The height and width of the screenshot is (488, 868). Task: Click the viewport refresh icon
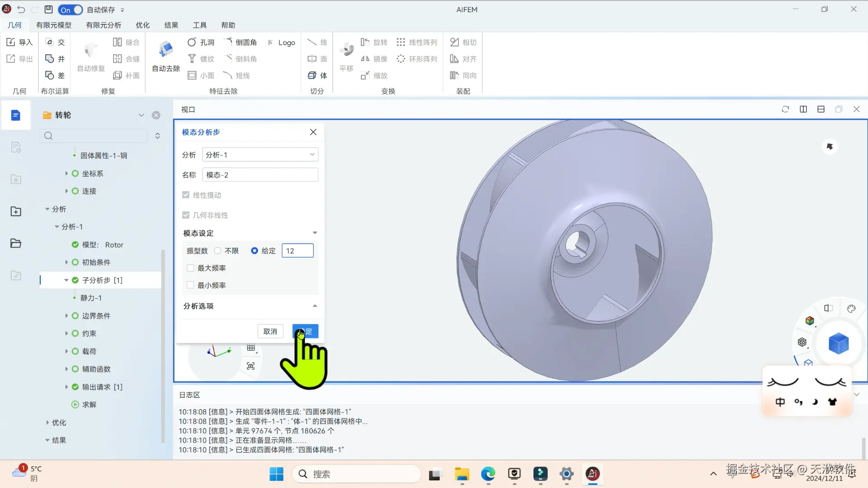(x=785, y=109)
